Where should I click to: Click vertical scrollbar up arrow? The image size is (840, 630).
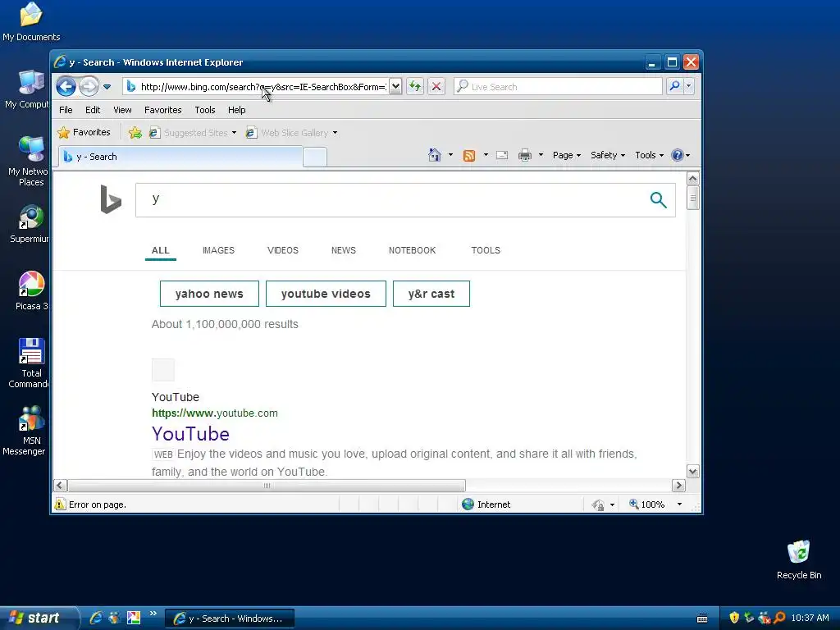point(692,178)
